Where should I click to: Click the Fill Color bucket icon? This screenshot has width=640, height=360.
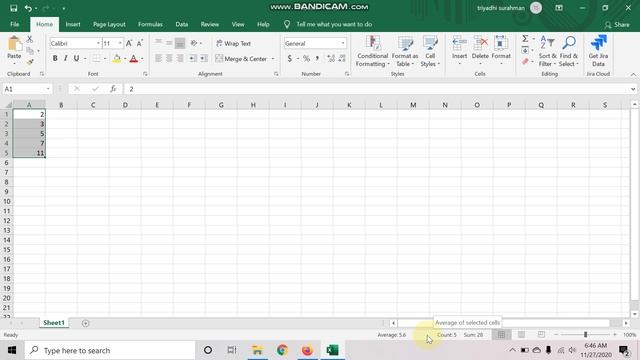[117, 59]
